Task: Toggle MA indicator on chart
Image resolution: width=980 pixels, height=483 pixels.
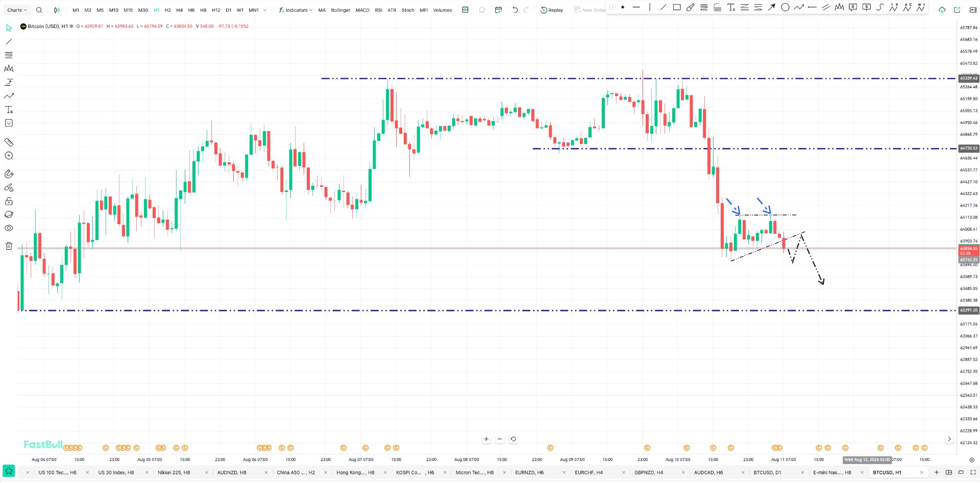Action: click(x=322, y=10)
